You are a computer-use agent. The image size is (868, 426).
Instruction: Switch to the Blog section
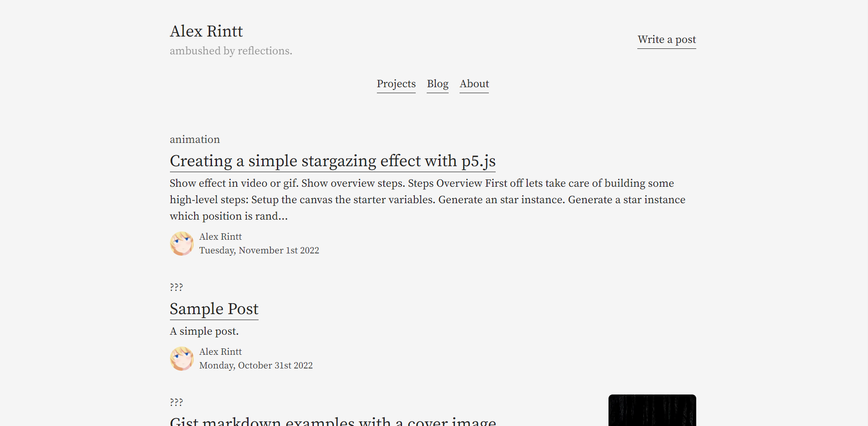click(437, 84)
